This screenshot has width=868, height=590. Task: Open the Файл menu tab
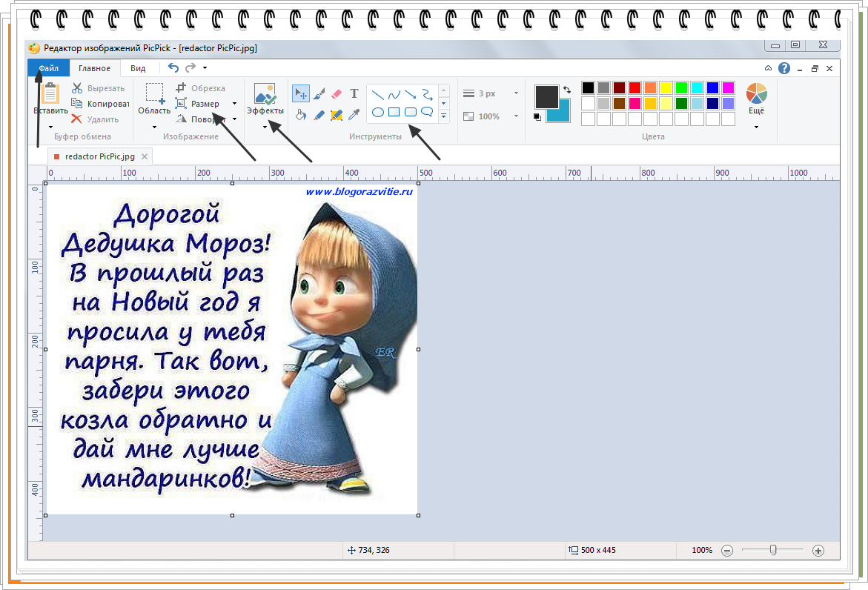point(49,68)
